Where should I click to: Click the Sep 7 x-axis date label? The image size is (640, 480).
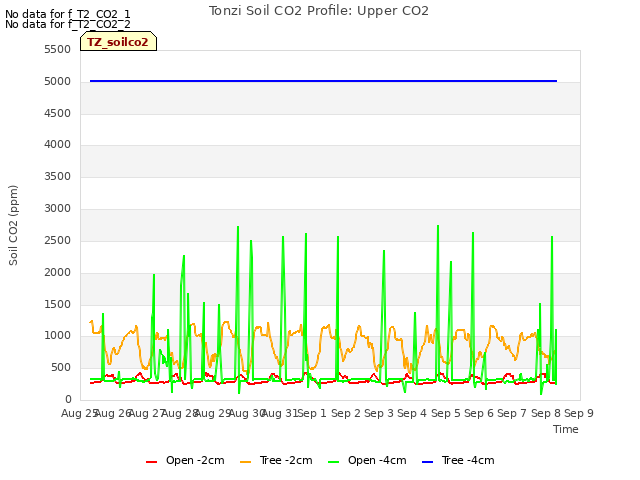(x=512, y=413)
